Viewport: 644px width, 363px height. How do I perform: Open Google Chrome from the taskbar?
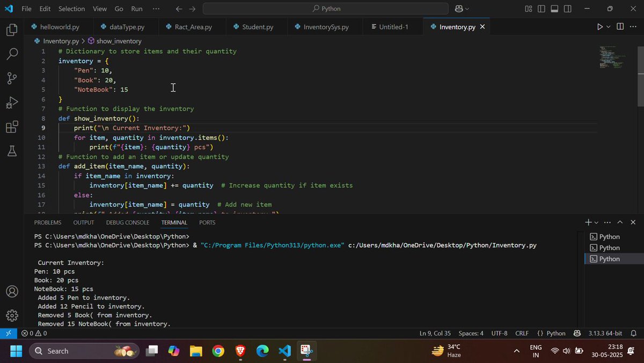pyautogui.click(x=218, y=351)
